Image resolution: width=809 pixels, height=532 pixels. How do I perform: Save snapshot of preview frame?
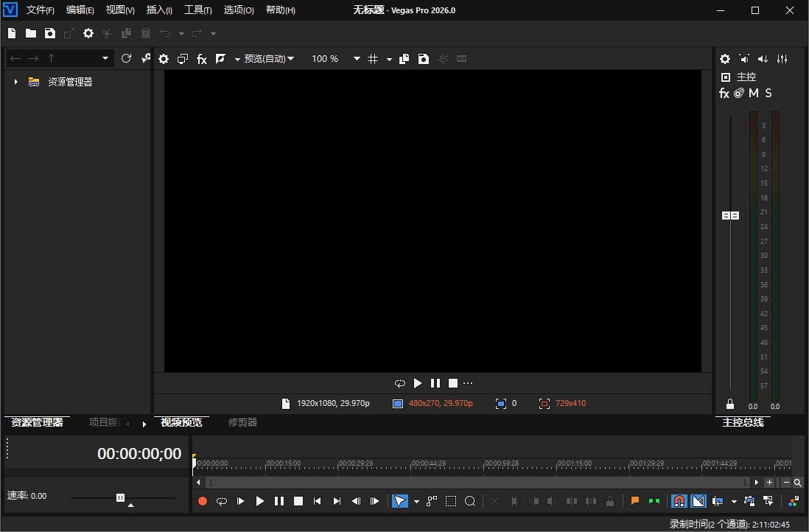(x=424, y=59)
